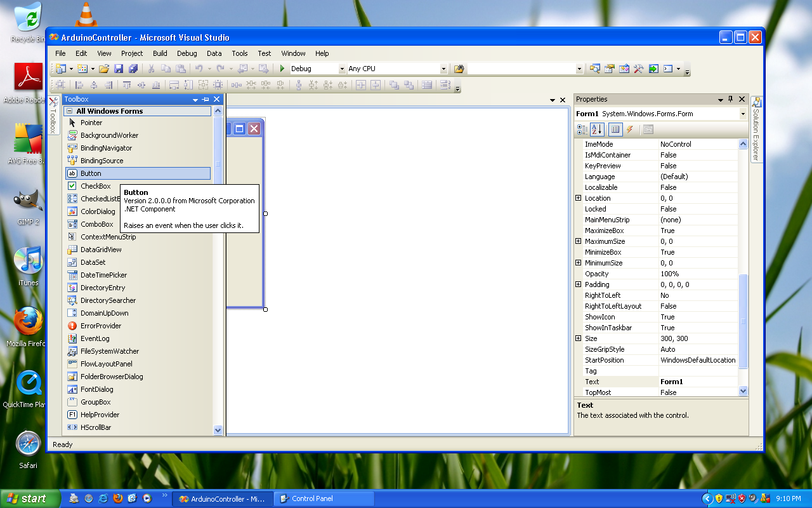812x508 pixels.
Task: Collapse the All Windows Forms toolbox group
Action: tap(70, 111)
